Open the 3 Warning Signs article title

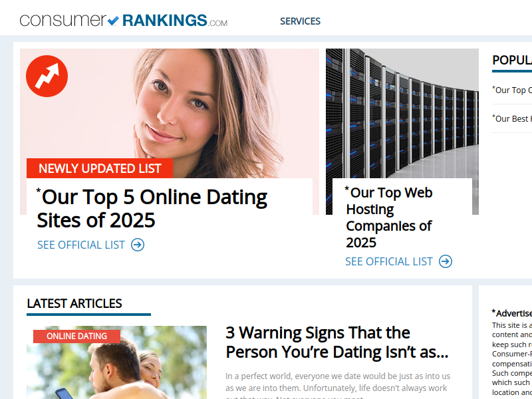coord(337,342)
